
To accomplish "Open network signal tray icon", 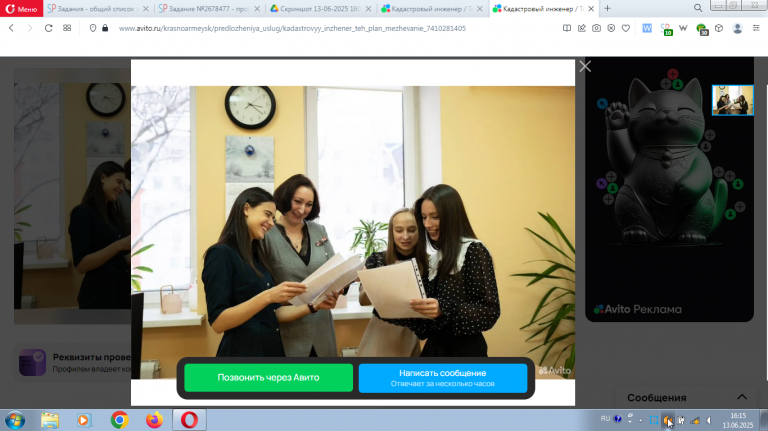I will pos(695,420).
